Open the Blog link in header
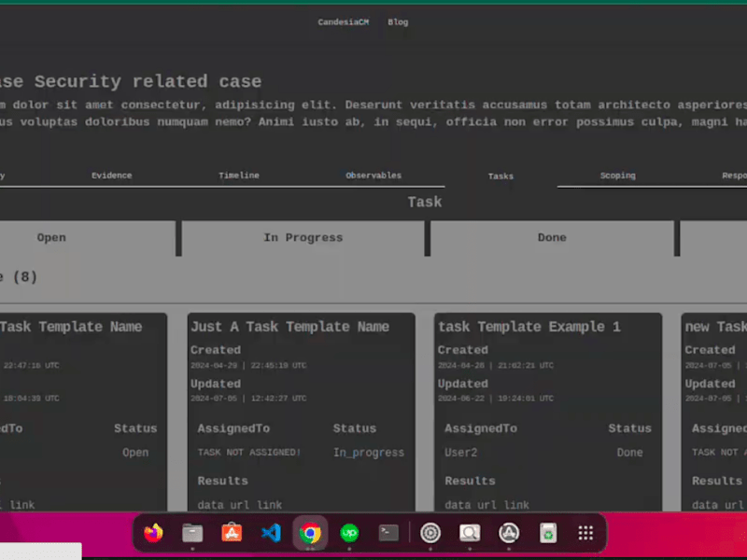Image resolution: width=747 pixels, height=560 pixels. click(x=398, y=22)
